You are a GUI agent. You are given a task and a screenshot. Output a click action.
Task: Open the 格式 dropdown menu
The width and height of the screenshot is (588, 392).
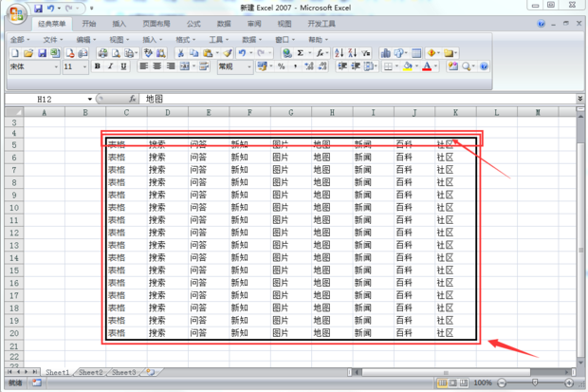tap(186, 40)
